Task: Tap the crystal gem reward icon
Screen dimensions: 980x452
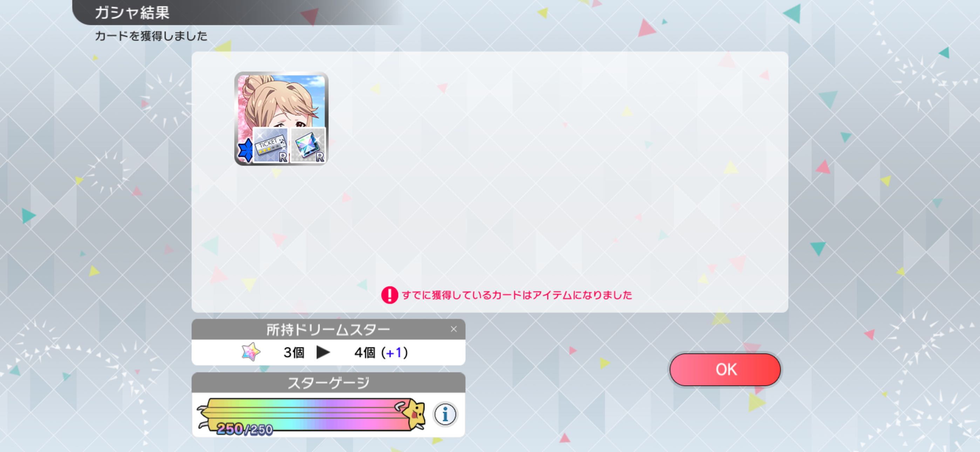Action: coord(308,145)
